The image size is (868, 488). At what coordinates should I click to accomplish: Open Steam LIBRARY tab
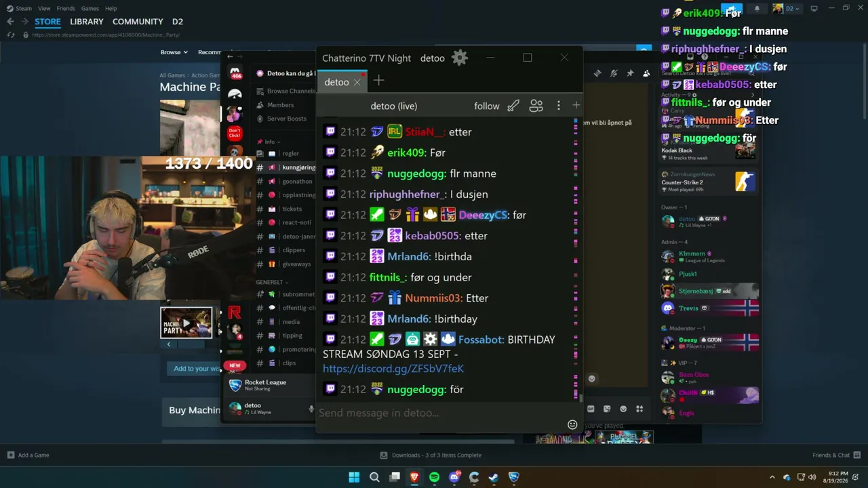(87, 22)
